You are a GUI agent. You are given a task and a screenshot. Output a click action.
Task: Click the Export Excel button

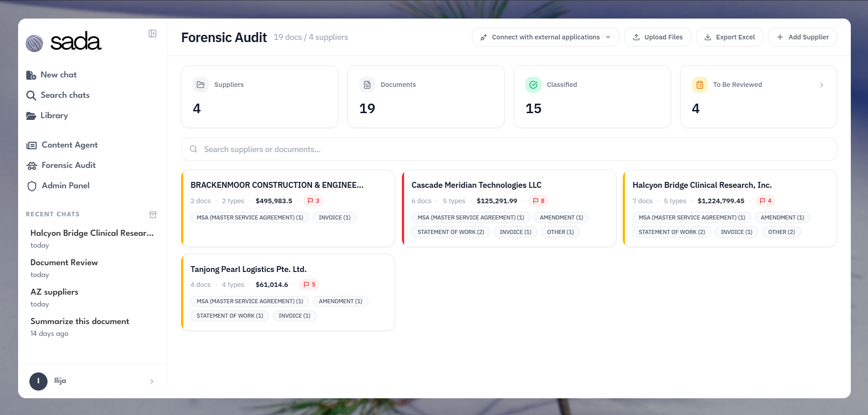click(730, 37)
